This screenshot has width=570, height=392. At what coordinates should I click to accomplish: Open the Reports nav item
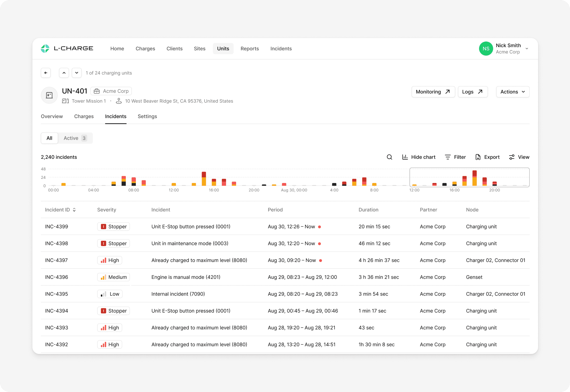(x=250, y=49)
